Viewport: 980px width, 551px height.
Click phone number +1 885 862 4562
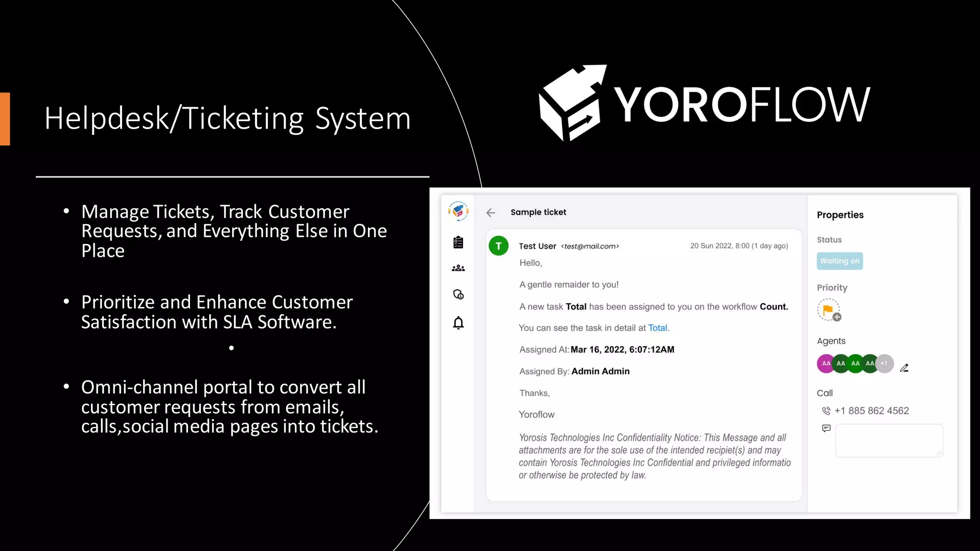coord(872,411)
